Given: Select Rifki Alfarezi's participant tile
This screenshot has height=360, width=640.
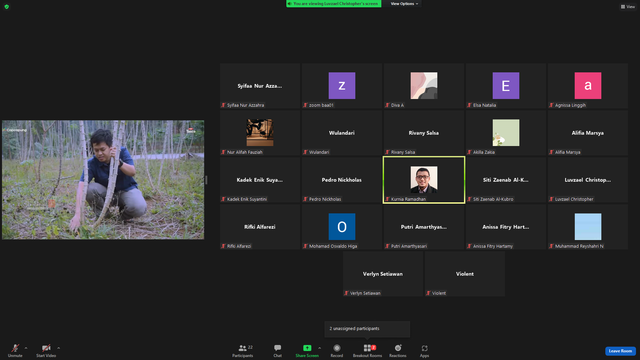Looking at the screenshot, I should [260, 227].
